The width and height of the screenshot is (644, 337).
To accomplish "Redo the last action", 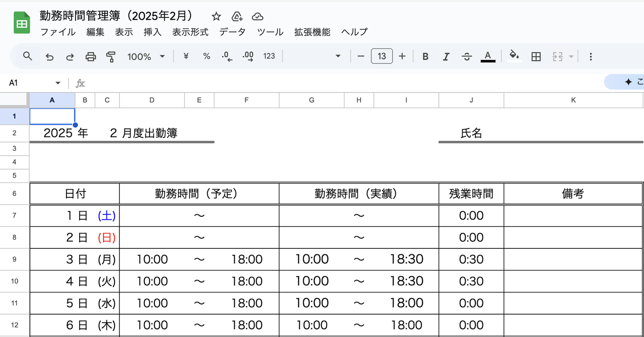I will pos(70,56).
